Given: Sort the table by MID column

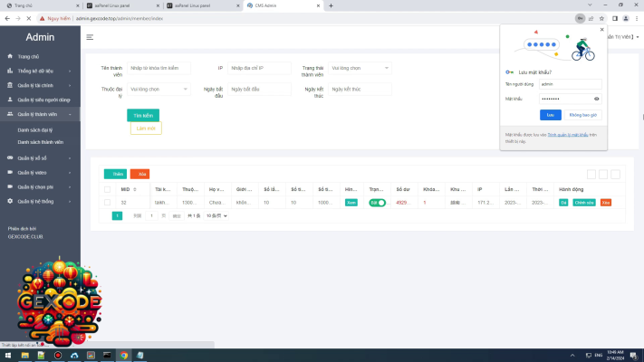Looking at the screenshot, I should (135, 190).
